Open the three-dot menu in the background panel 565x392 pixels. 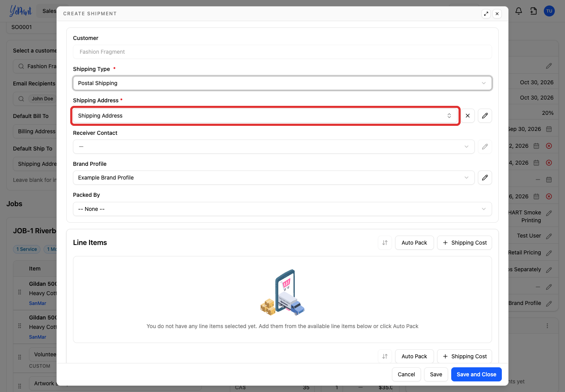547,326
